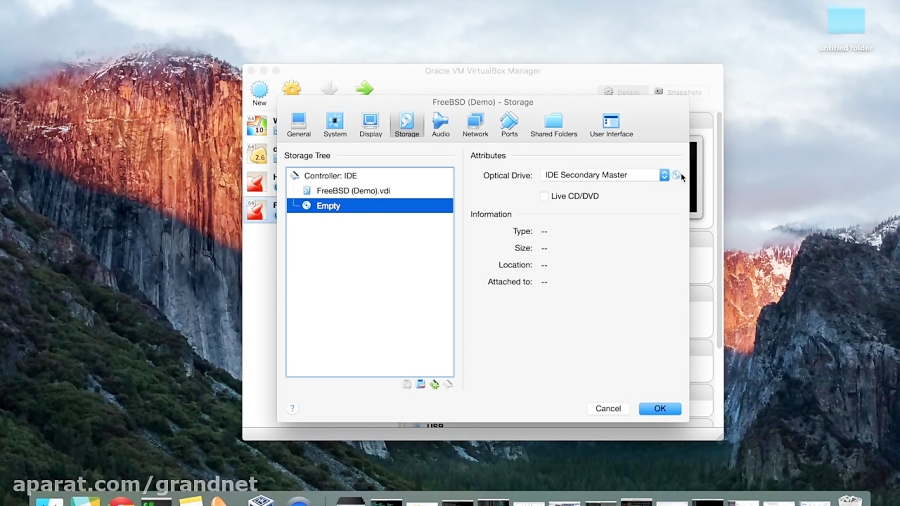Select the highlighted FreeBSD VM icon in list
Image resolution: width=900 pixels, height=506 pixels.
[256, 211]
